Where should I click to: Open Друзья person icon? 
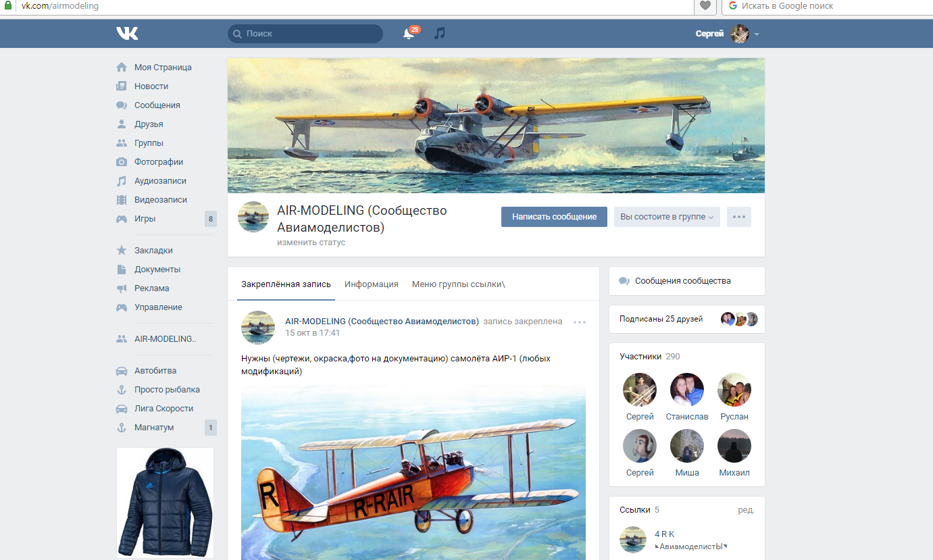point(122,124)
